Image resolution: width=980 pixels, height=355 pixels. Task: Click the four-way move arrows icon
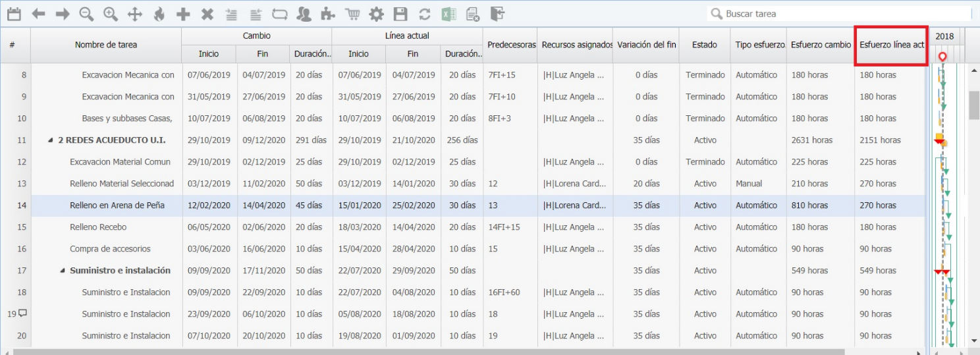(x=134, y=13)
